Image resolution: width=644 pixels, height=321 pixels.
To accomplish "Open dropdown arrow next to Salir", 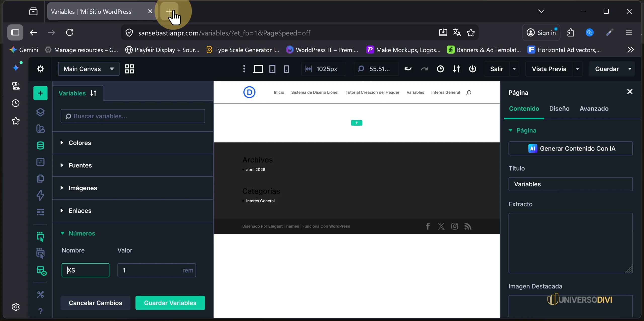I will tap(514, 69).
